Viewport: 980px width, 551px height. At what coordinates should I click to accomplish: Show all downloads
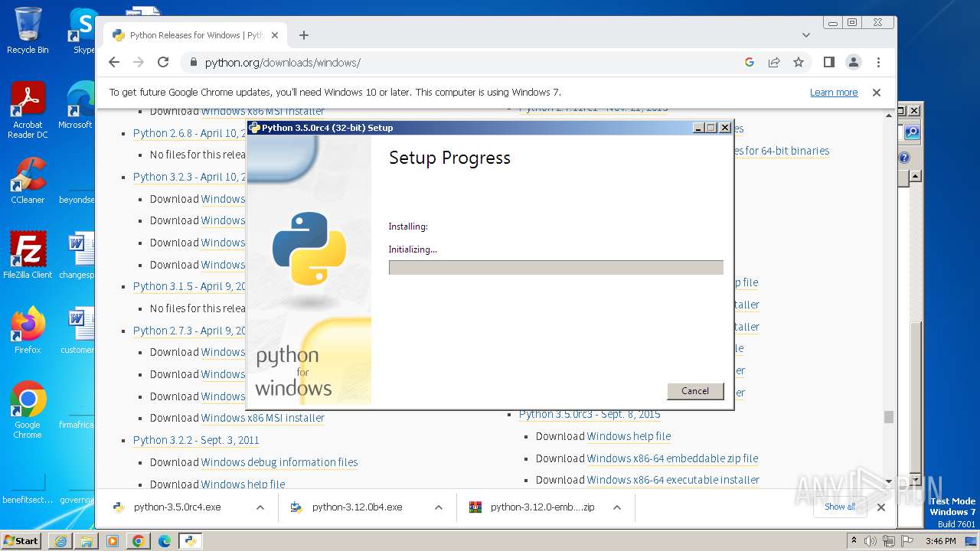(x=840, y=507)
